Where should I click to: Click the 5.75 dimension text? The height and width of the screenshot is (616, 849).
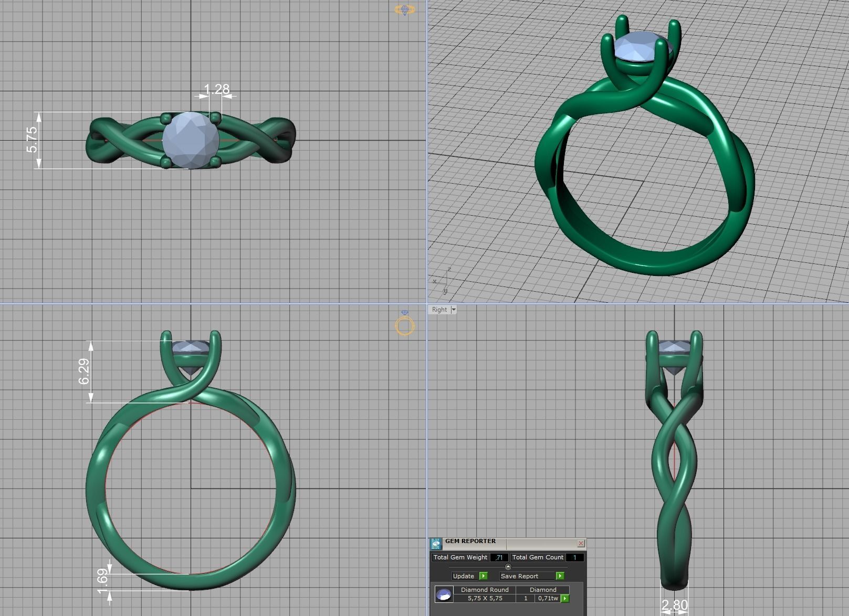coord(32,140)
